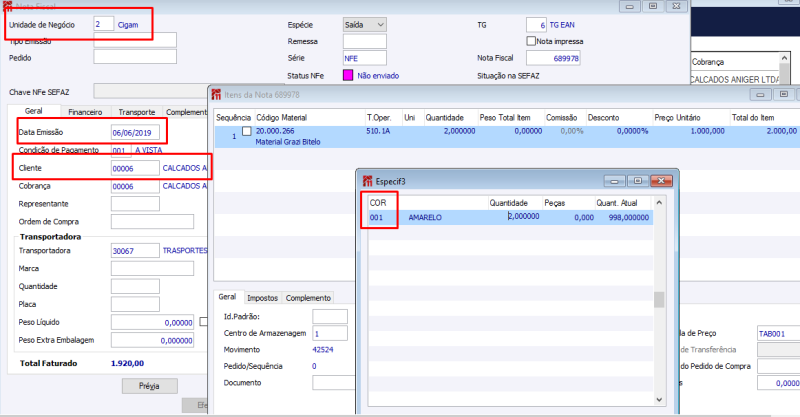Maximize the Especif3 window

coord(638,181)
